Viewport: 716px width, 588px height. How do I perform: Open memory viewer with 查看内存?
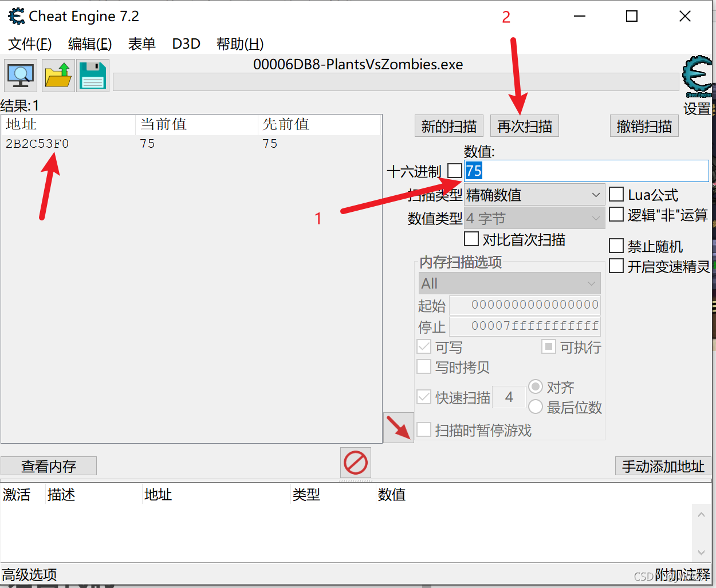click(x=49, y=466)
